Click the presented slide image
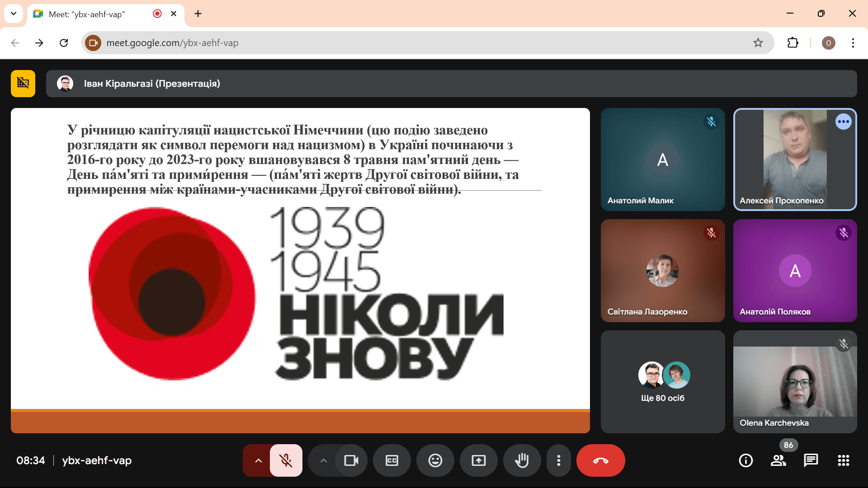The image size is (868, 488). pos(300,270)
